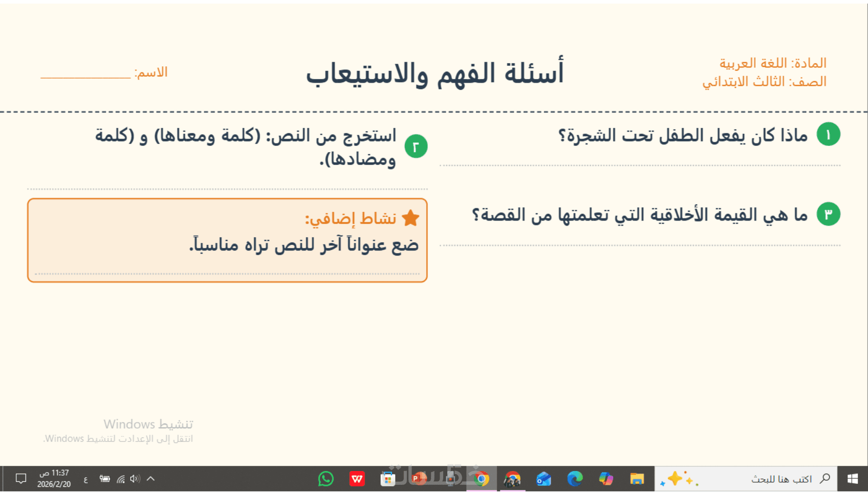This screenshot has height=495, width=868.
Task: Open the Microsoft Store taskbar icon
Action: pos(388,479)
